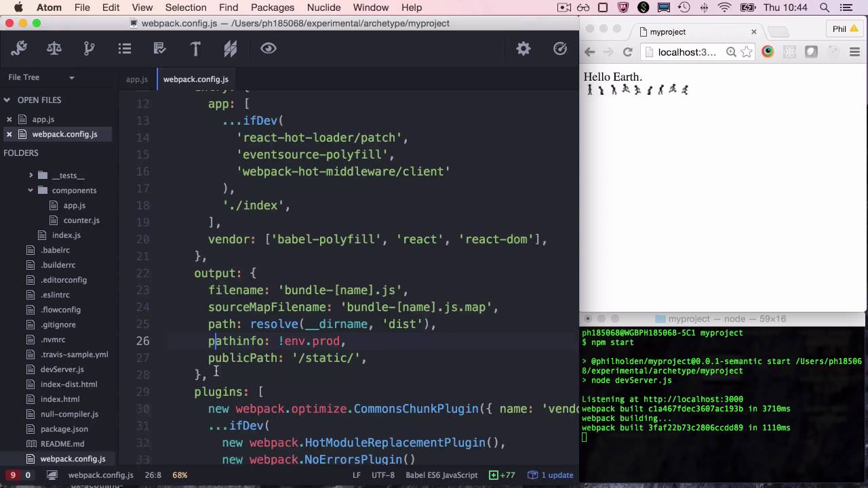Bookmark page with star icon in Chrome
This screenshot has width=868, height=488.
click(x=746, y=52)
